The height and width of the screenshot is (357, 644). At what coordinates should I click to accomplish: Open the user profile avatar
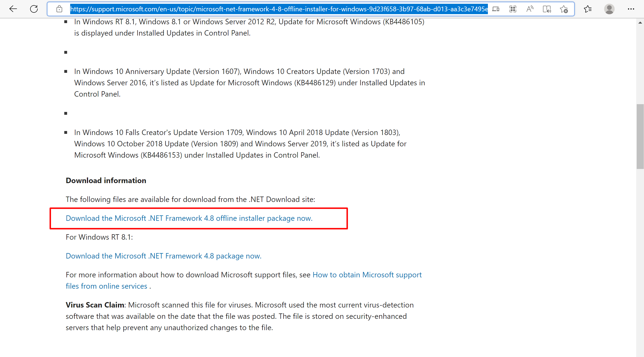coord(609,9)
